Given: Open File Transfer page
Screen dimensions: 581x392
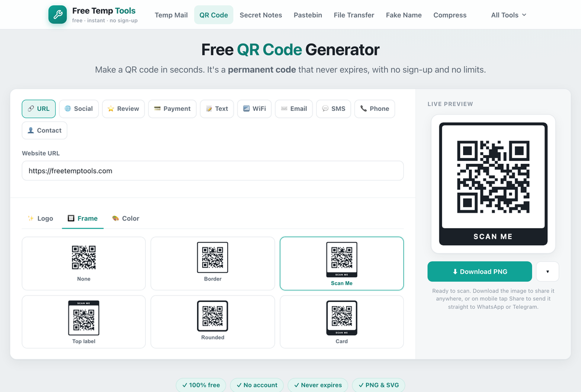Looking at the screenshot, I should [354, 15].
